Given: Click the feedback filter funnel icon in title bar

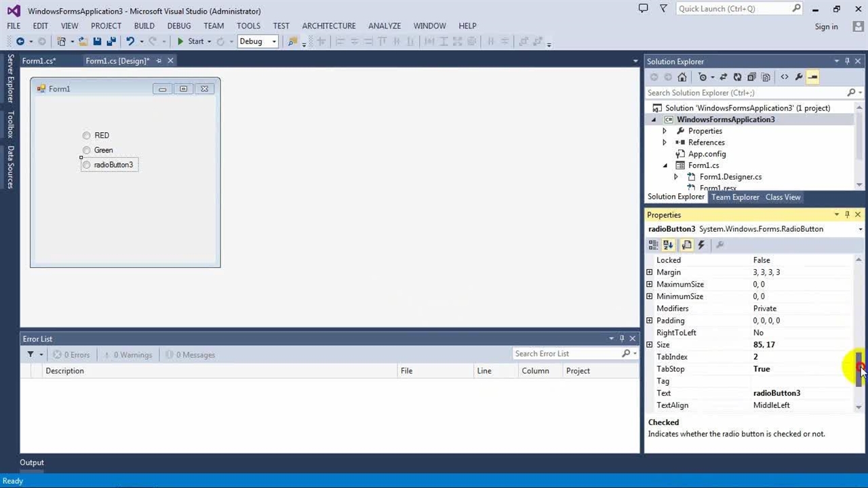Looking at the screenshot, I should point(663,9).
